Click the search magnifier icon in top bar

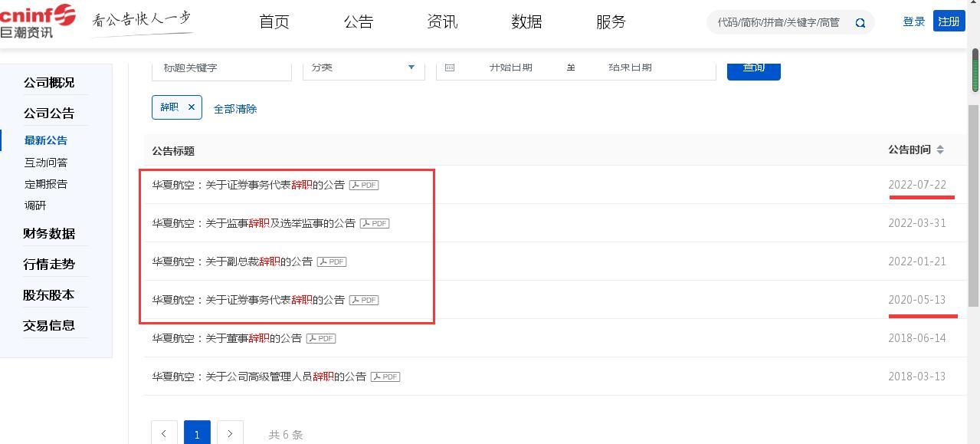tap(860, 23)
